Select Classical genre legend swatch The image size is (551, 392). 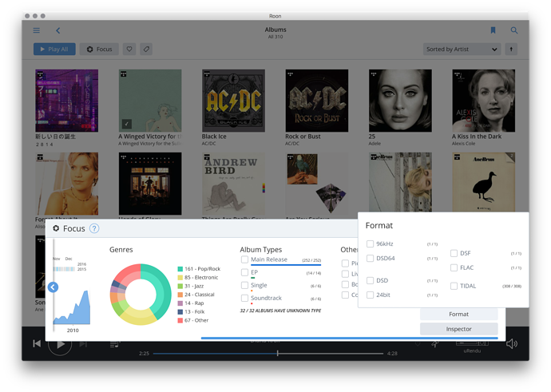(180, 295)
